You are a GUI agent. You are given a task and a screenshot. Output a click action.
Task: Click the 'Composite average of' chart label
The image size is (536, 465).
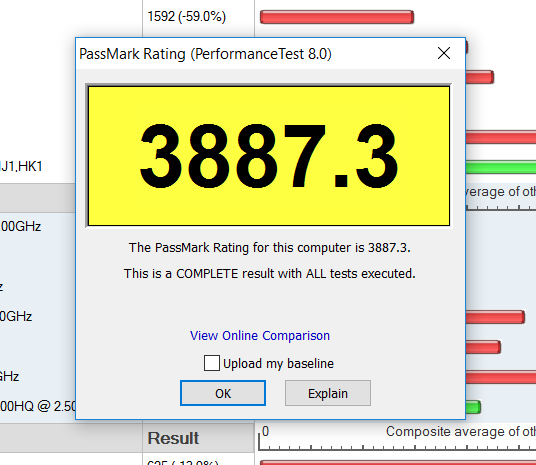(460, 431)
